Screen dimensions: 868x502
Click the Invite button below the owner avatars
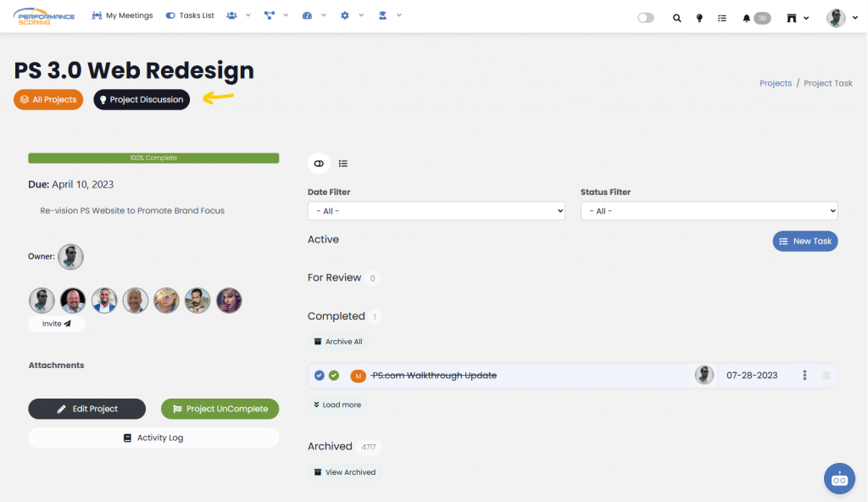(56, 322)
